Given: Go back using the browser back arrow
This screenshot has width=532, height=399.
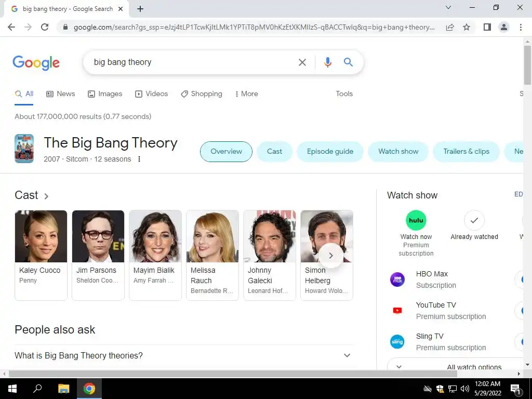Looking at the screenshot, I should pos(11,27).
